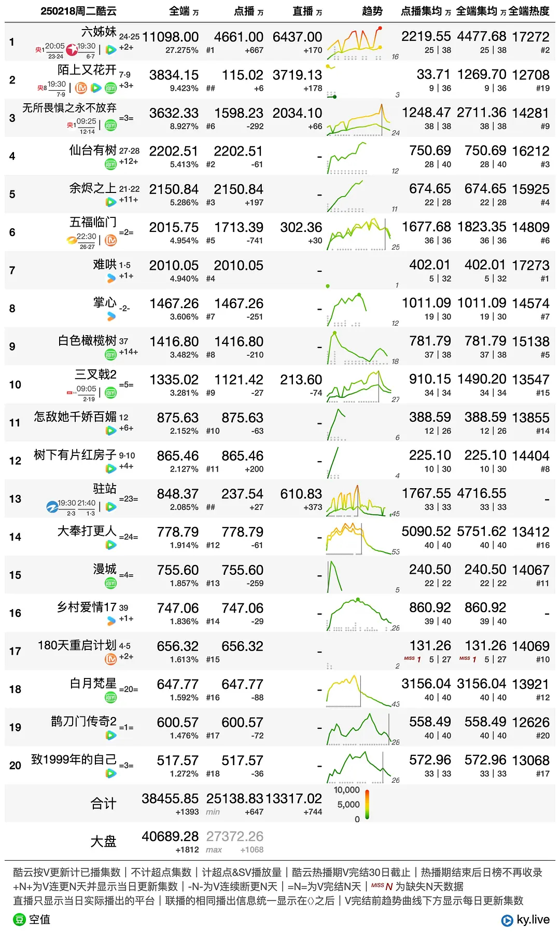Click the red Dragon TV star logo under 六姊妹
Screen dimensions: 560x940
72,49
